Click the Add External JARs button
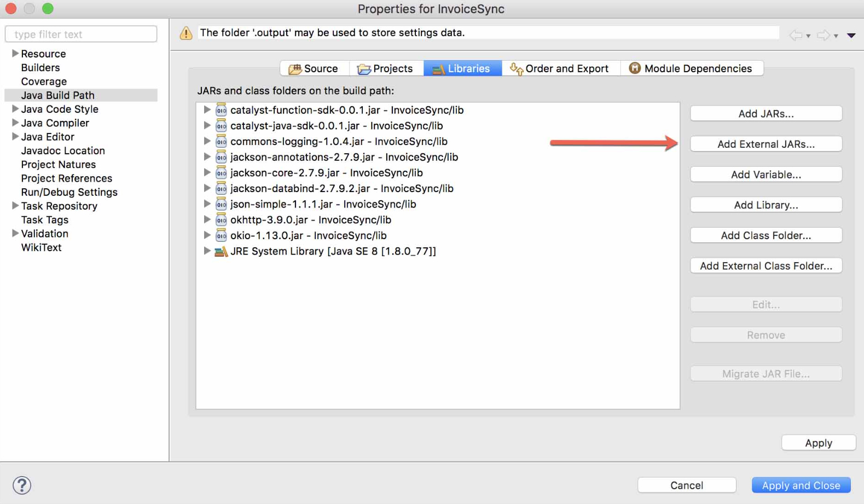The image size is (864, 504). tap(766, 144)
